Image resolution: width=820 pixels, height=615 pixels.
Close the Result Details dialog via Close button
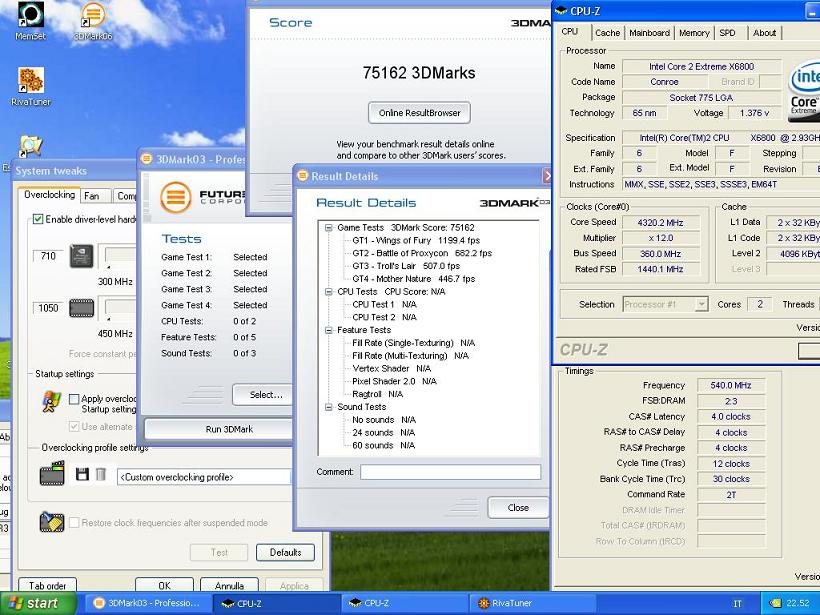point(518,508)
